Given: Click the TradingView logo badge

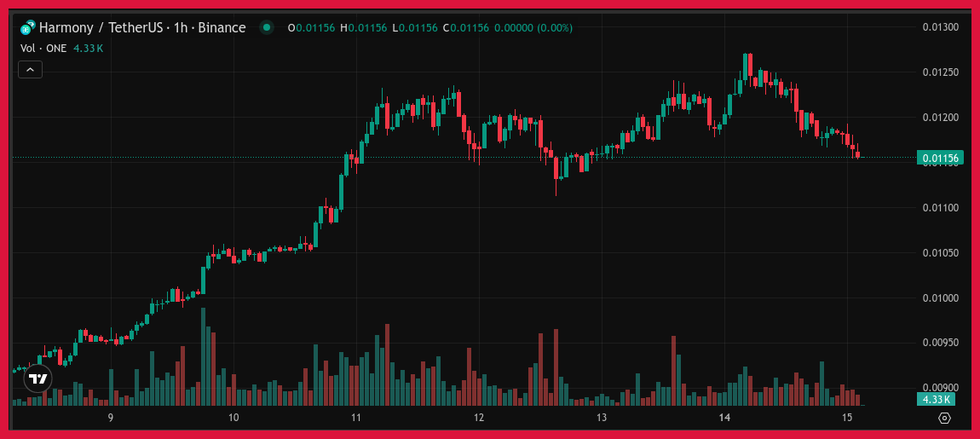Looking at the screenshot, I should coord(37,379).
